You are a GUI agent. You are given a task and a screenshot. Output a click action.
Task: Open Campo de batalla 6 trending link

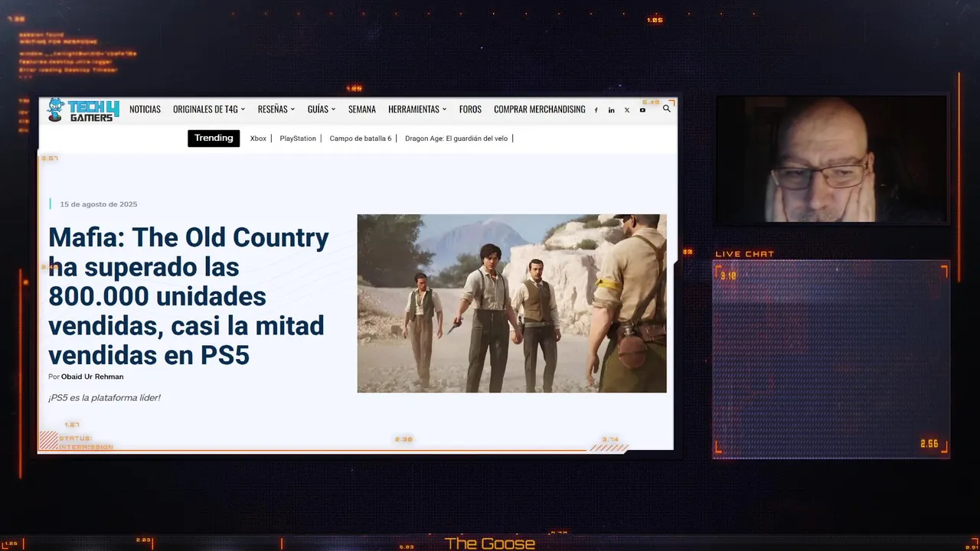[x=361, y=139]
